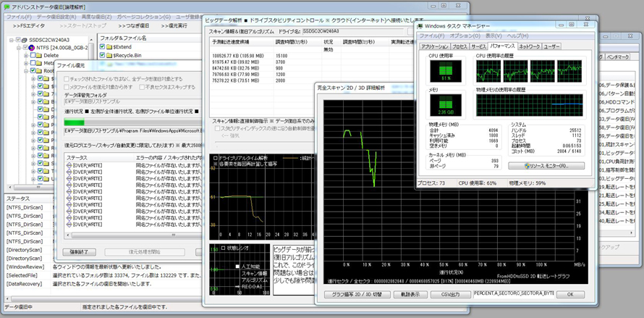Switch to ユーザー tab in Task Manager
Viewport: 644px width, 318px height.
point(551,46)
